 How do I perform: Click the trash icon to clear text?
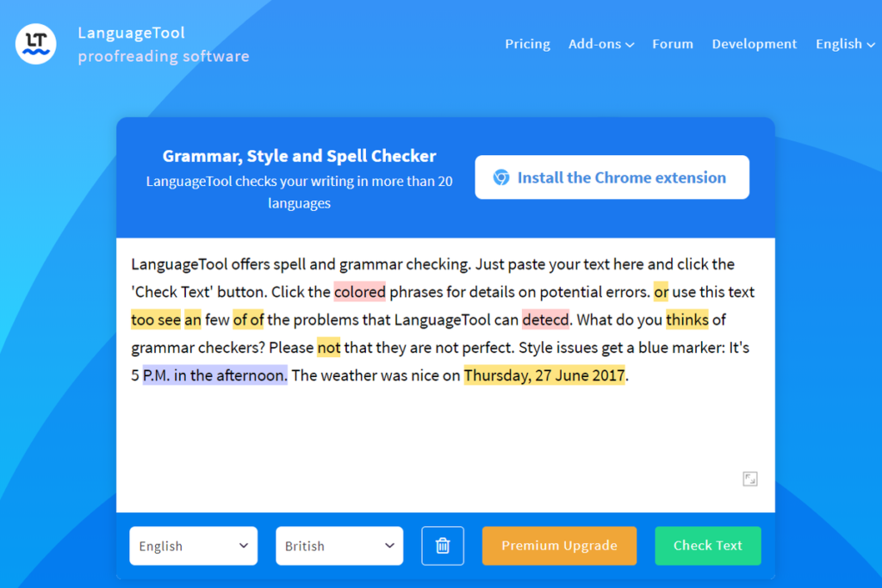click(443, 545)
